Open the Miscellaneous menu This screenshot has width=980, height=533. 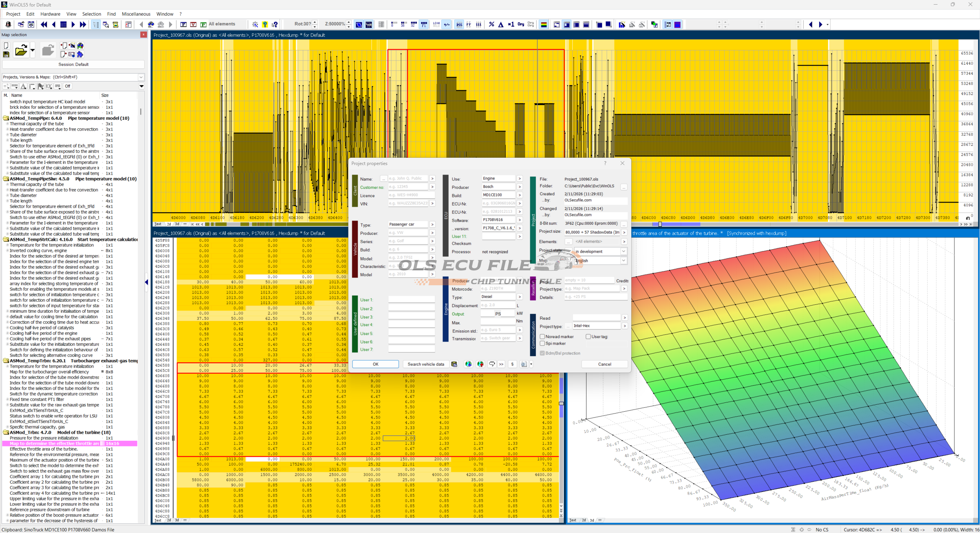pos(136,14)
